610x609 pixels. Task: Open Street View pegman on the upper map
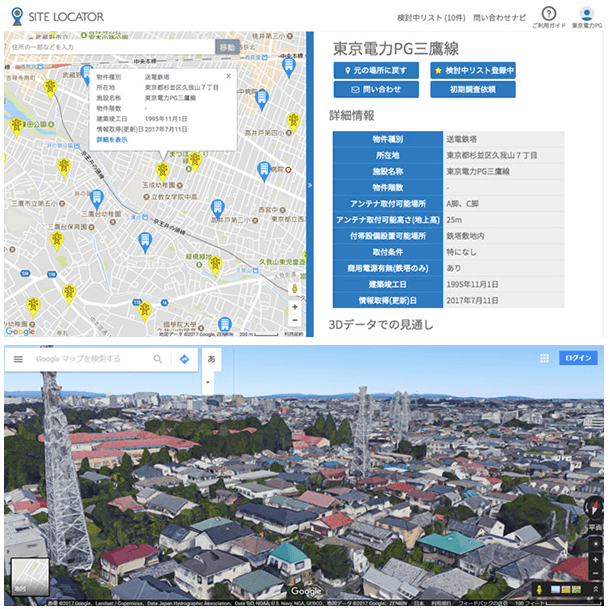[295, 289]
